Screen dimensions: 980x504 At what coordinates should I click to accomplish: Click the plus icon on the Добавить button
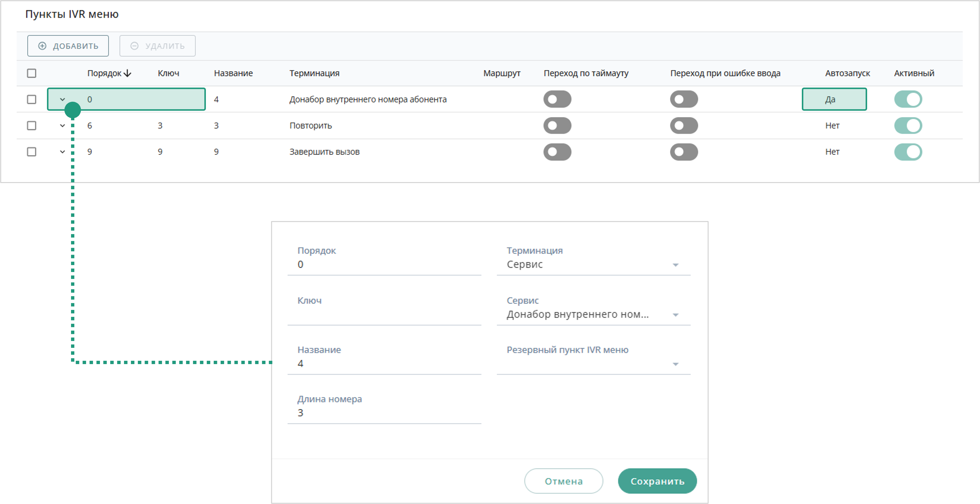[42, 46]
